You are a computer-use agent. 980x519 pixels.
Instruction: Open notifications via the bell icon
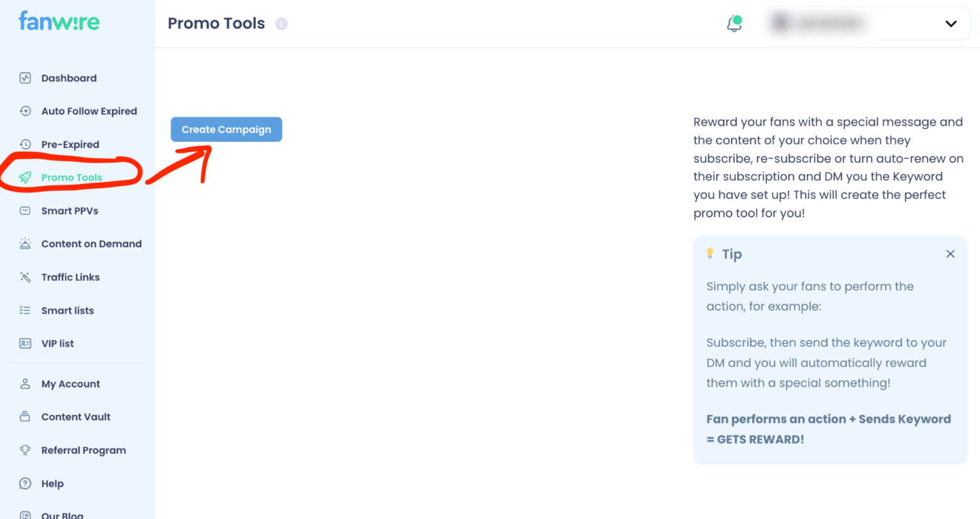click(x=734, y=24)
